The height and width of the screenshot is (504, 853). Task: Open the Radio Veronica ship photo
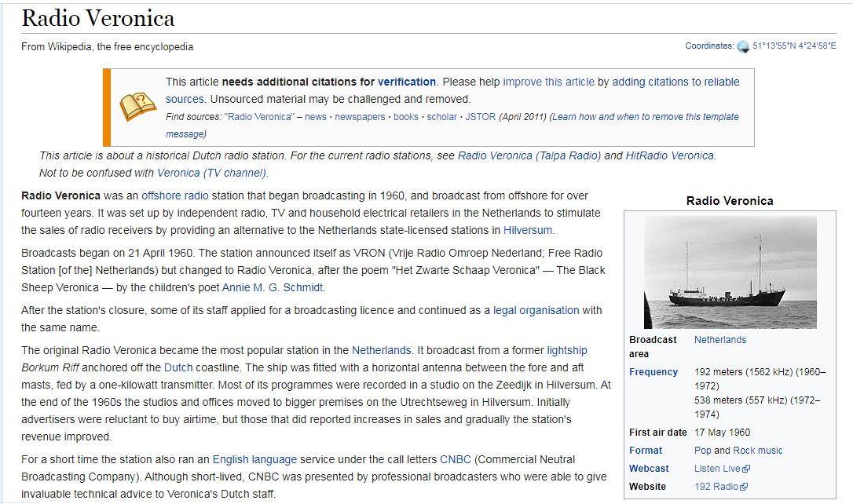pos(730,272)
